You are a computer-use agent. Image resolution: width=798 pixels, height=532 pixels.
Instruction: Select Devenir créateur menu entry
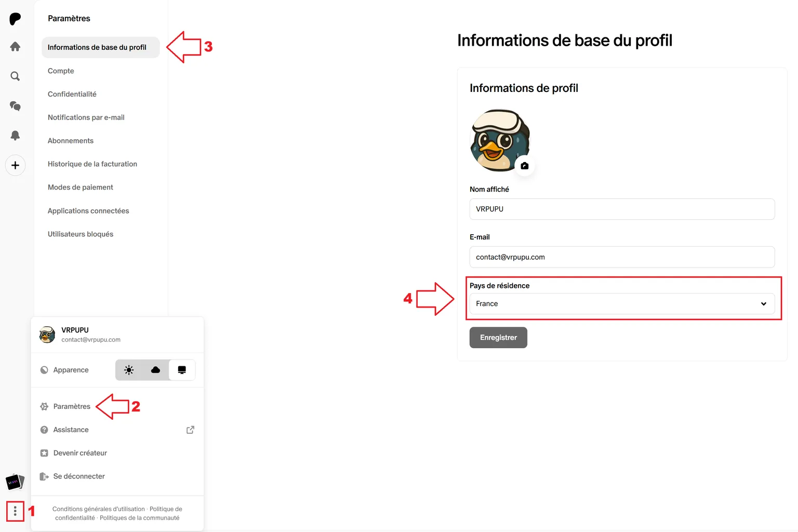point(80,453)
